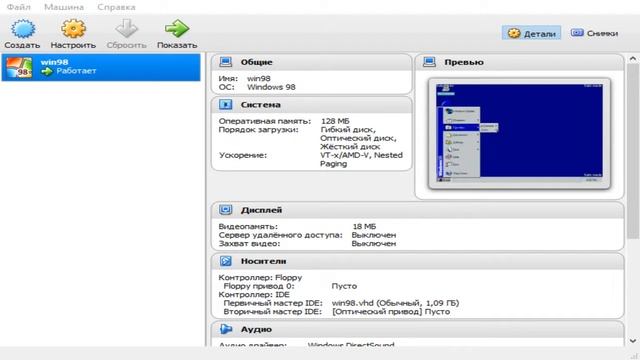Image resolution: width=640 pixels, height=360 pixels.
Task: Click 'Оптический диск,' boot order value
Action: click(x=358, y=138)
